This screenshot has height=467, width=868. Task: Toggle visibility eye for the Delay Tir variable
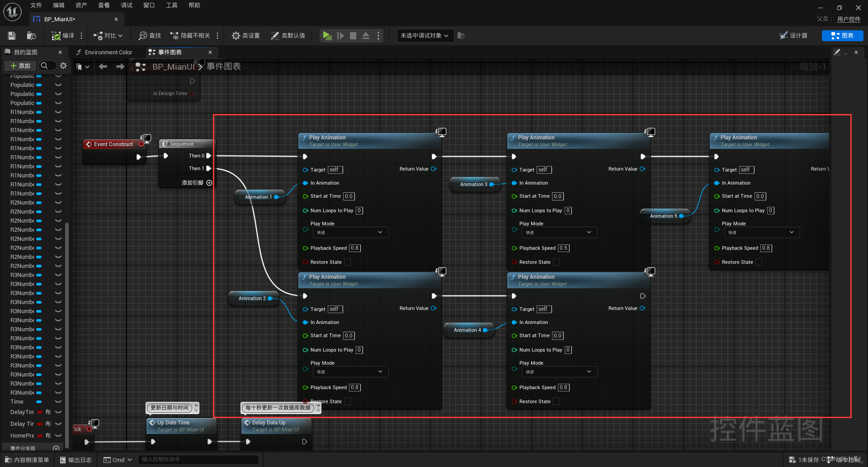coord(58,424)
